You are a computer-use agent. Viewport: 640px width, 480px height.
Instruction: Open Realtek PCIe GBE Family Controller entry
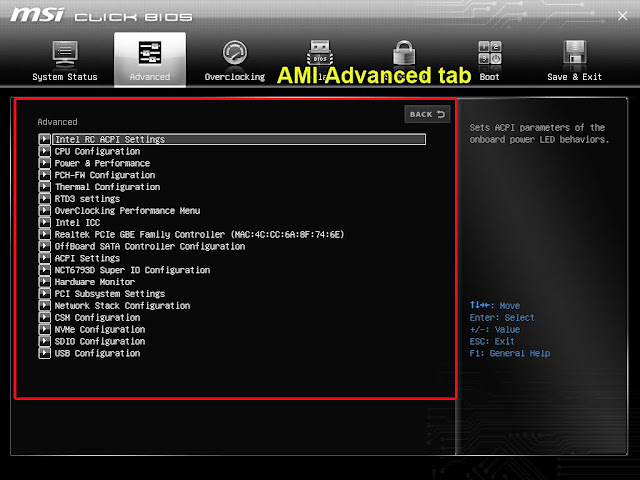point(200,234)
